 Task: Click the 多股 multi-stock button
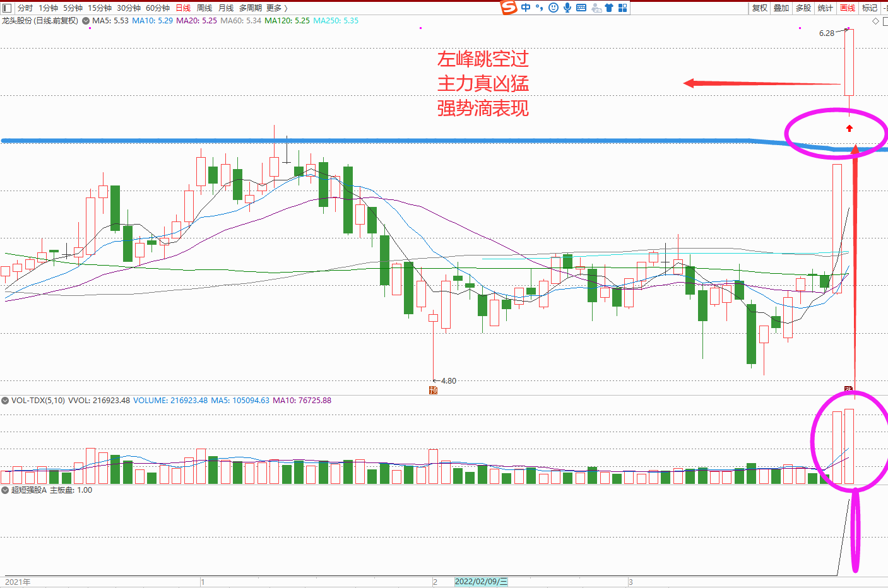coord(803,8)
